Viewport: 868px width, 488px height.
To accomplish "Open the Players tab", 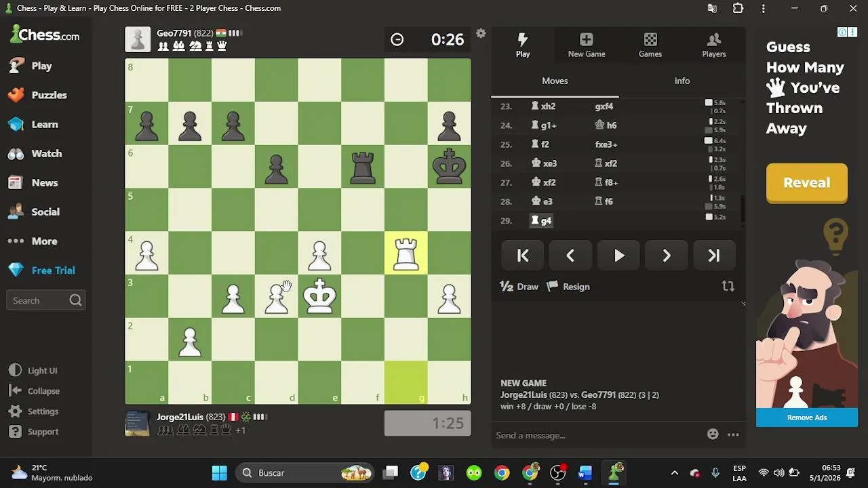I will tap(713, 45).
